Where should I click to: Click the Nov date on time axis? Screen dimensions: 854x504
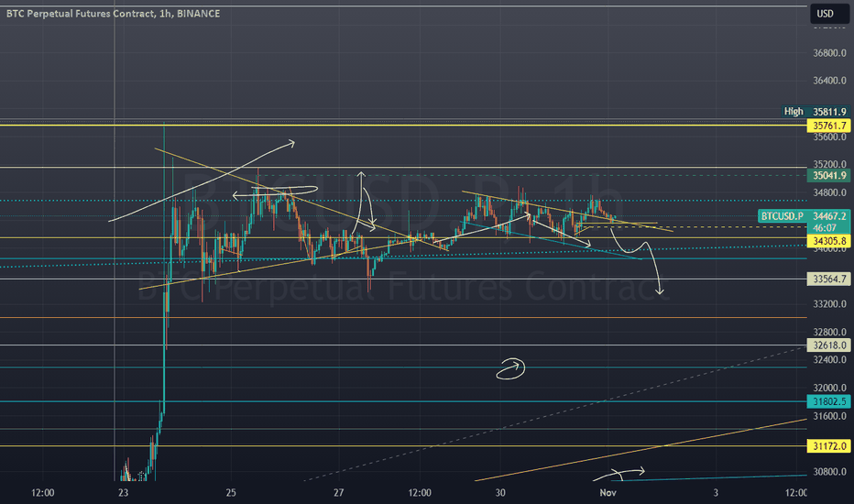(608, 493)
